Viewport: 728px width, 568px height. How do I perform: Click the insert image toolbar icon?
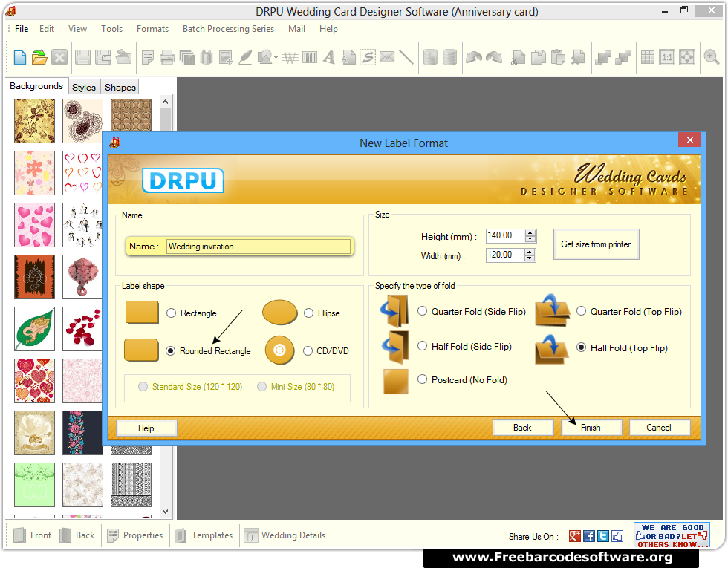226,58
